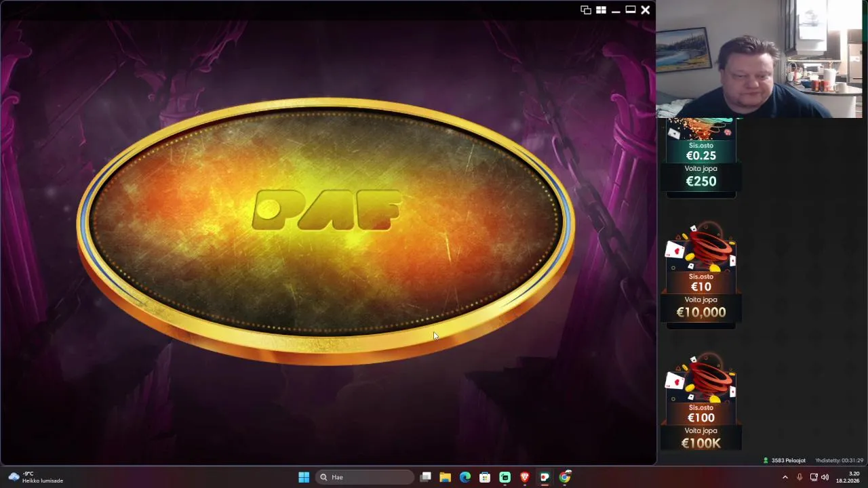Show hidden system tray icons

[x=785, y=477]
